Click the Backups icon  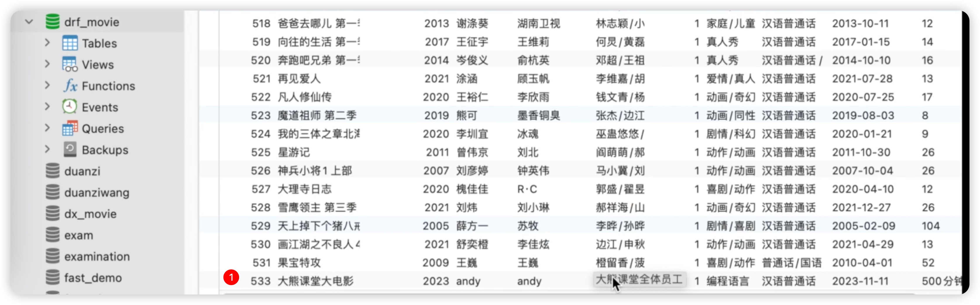click(70, 149)
